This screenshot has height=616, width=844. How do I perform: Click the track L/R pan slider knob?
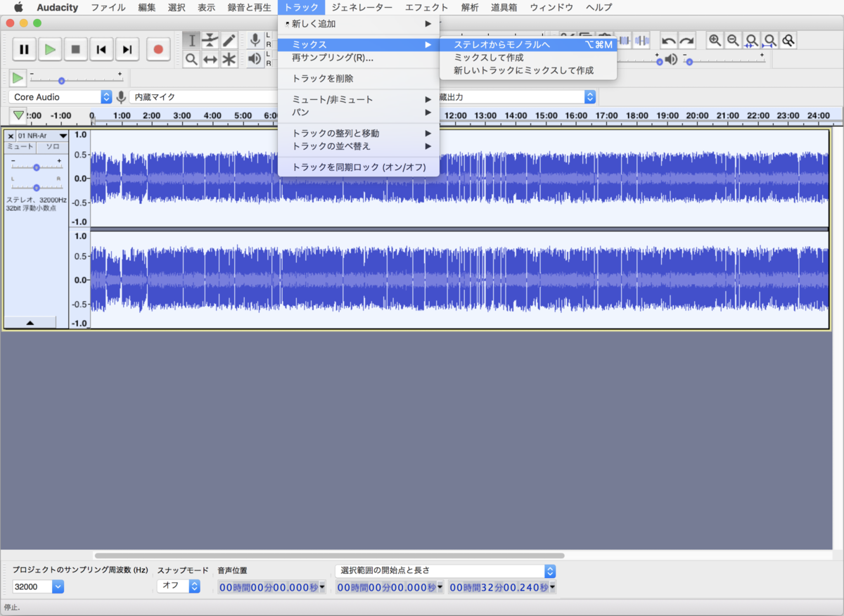[x=37, y=187]
